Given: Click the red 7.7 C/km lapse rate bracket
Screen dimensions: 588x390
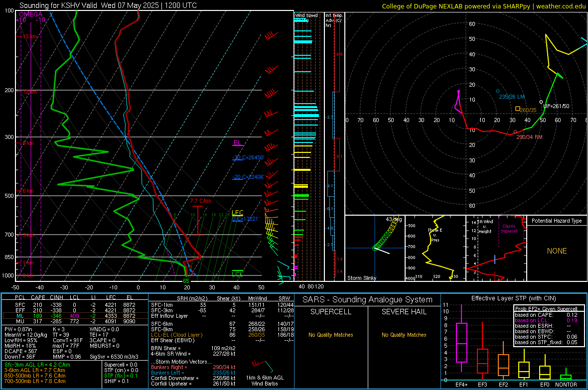Looking at the screenshot, I should pyautogui.click(x=198, y=221).
